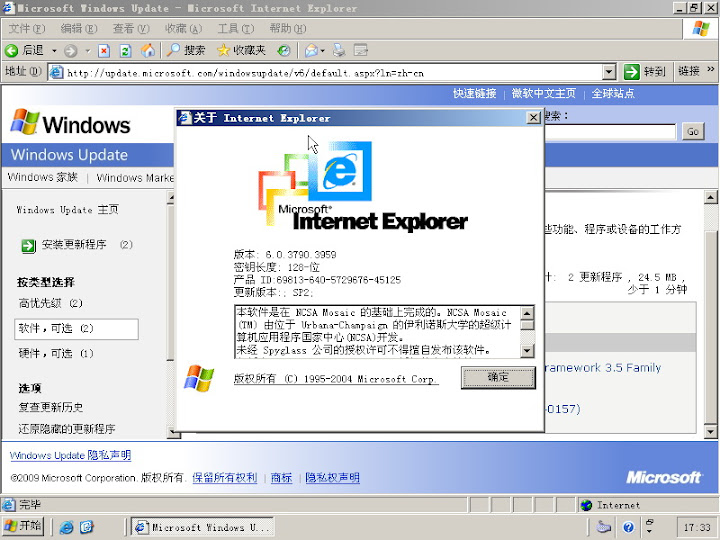This screenshot has height=540, width=720.
Task: Open the Favorites (收藏夹) star button
Action: pyautogui.click(x=241, y=50)
